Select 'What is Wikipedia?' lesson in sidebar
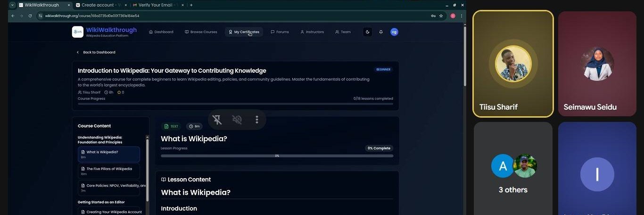The height and width of the screenshot is (215, 644). pos(109,154)
